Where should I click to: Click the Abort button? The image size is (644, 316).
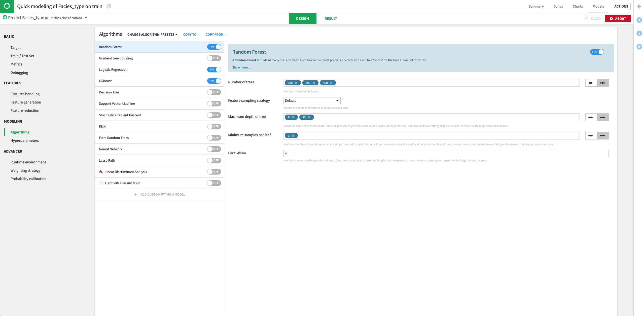point(618,19)
